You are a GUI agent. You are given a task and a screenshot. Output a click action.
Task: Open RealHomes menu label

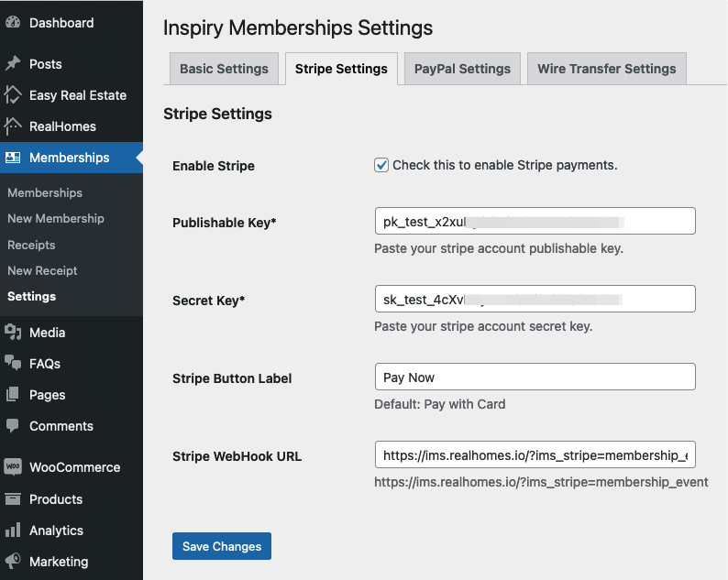point(62,126)
